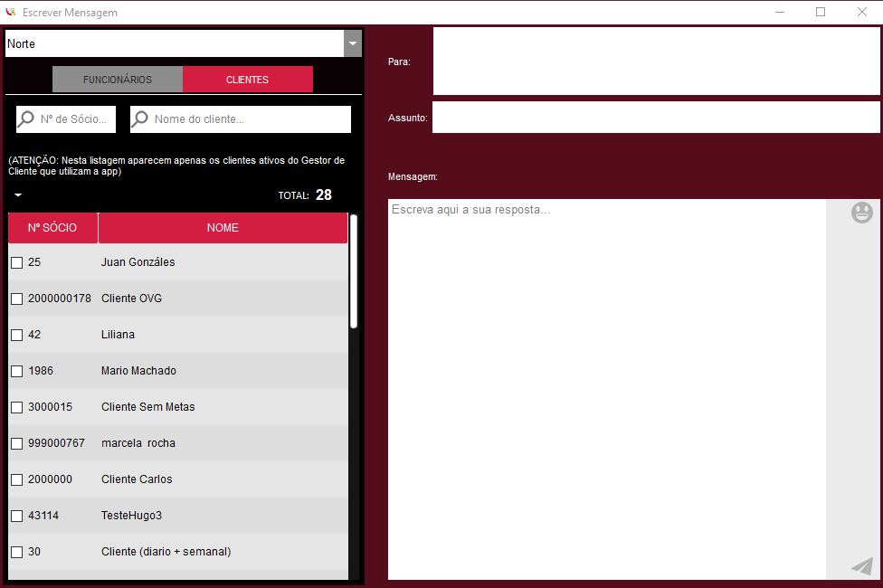This screenshot has width=883, height=588.
Task: Click member number 2000000178
Action: [x=60, y=299]
